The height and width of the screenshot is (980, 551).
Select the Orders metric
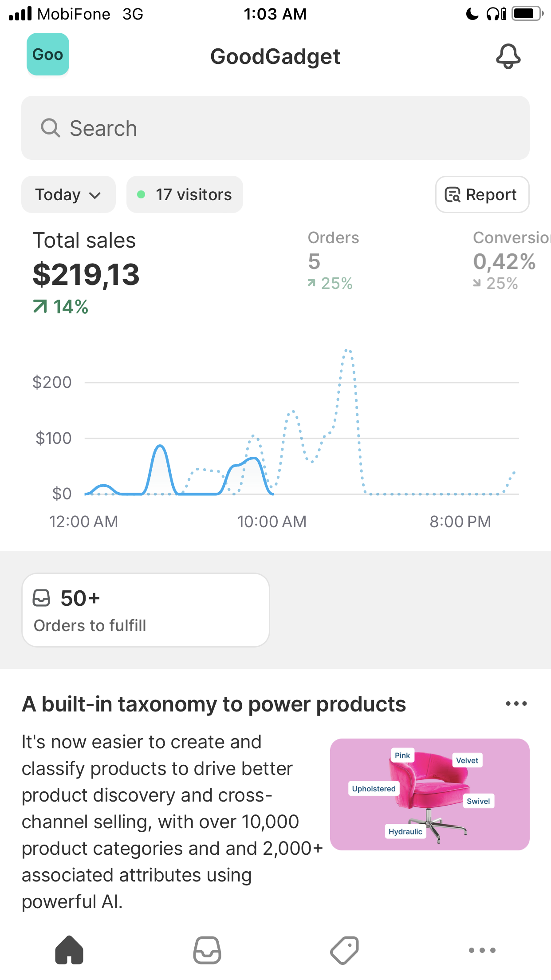pyautogui.click(x=334, y=260)
